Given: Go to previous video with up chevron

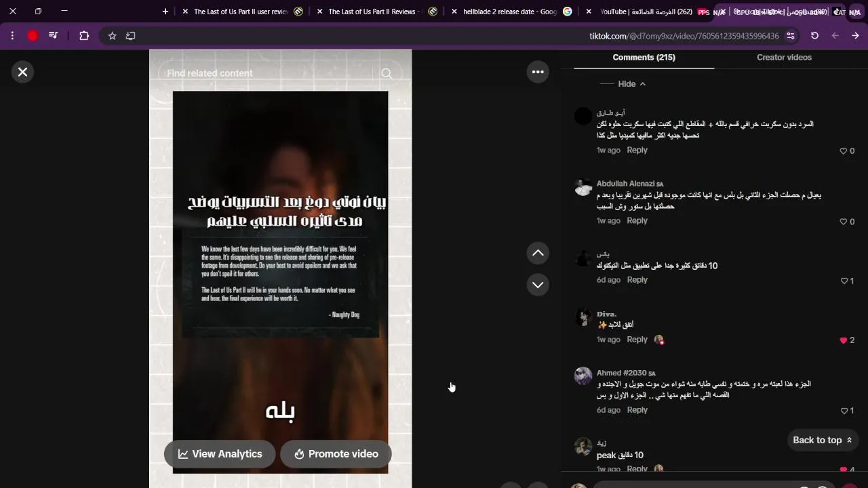Looking at the screenshot, I should [538, 253].
